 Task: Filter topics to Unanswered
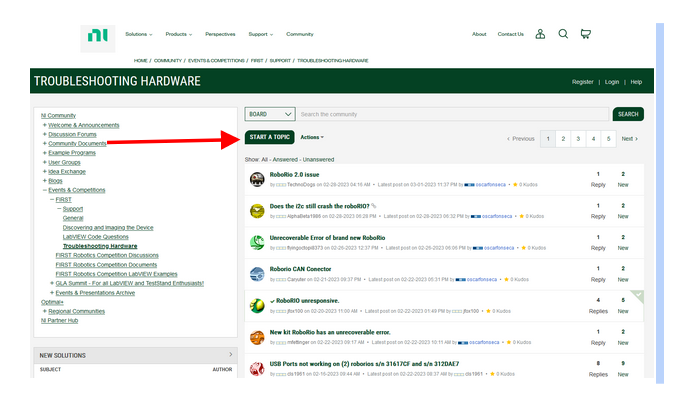click(318, 160)
